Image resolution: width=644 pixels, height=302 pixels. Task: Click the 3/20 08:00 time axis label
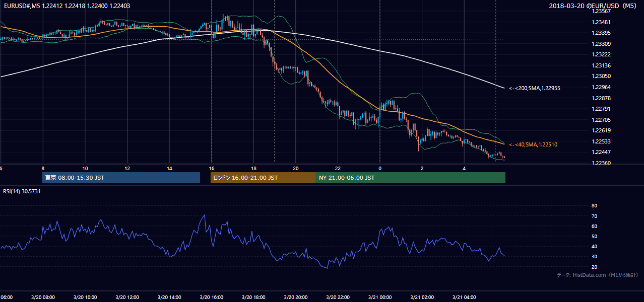(x=43, y=297)
